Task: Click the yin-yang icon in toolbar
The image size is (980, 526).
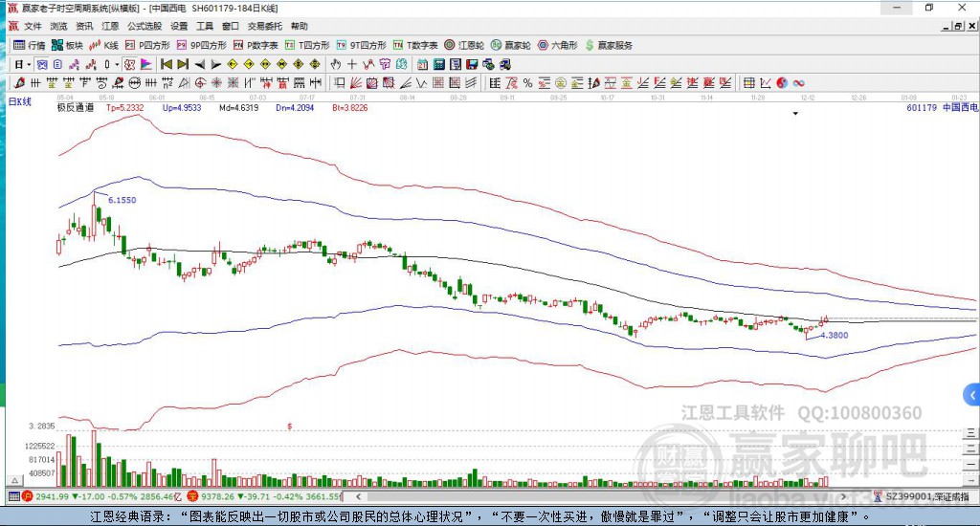Action: (782, 82)
